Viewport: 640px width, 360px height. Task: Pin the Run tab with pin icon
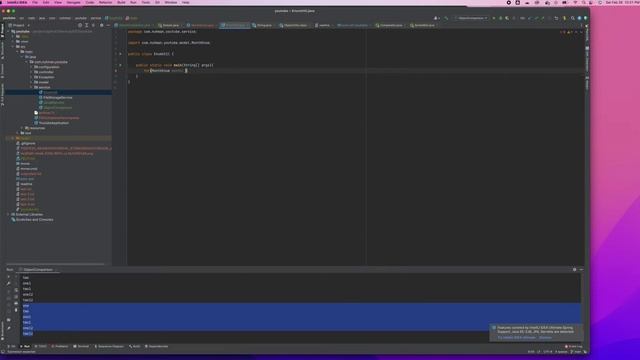pyautogui.click(x=9, y=328)
